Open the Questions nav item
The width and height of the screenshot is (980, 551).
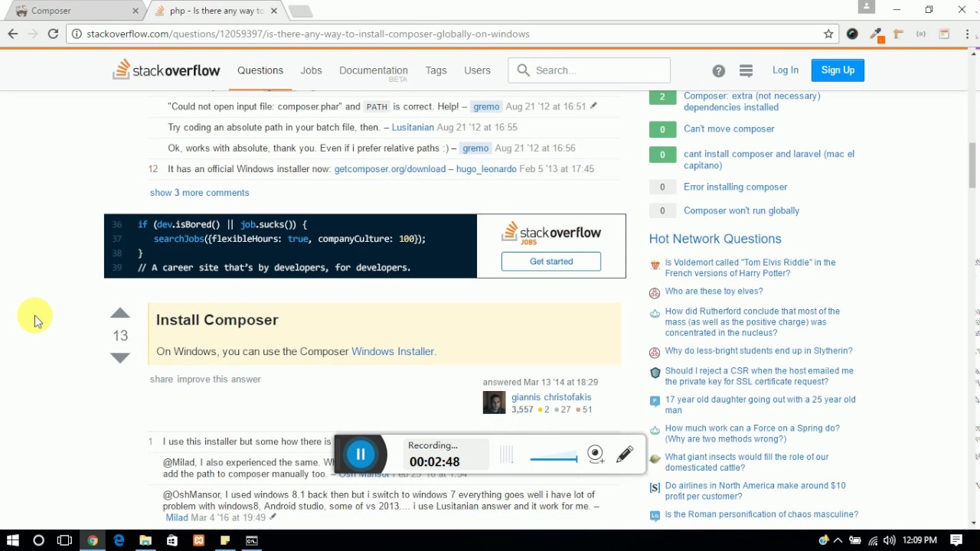click(x=260, y=70)
